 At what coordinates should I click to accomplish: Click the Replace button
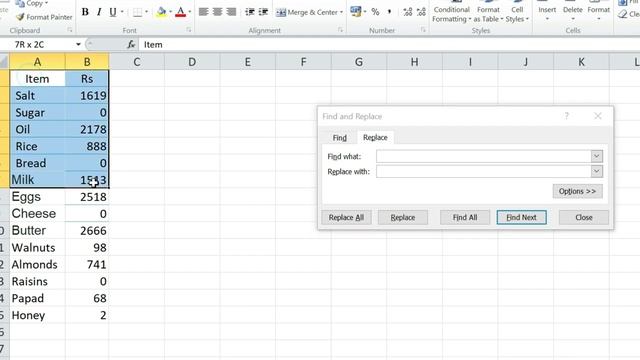403,218
